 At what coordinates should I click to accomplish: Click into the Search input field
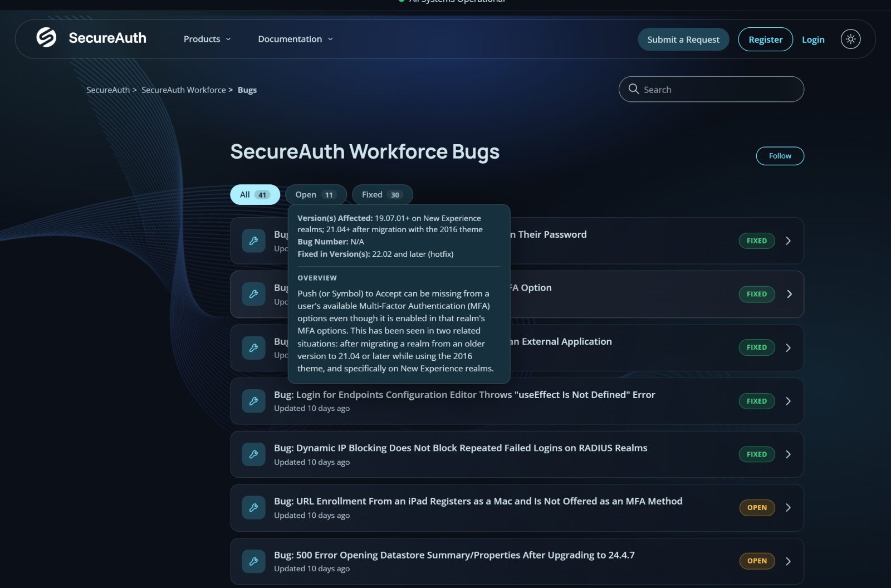pyautogui.click(x=711, y=89)
